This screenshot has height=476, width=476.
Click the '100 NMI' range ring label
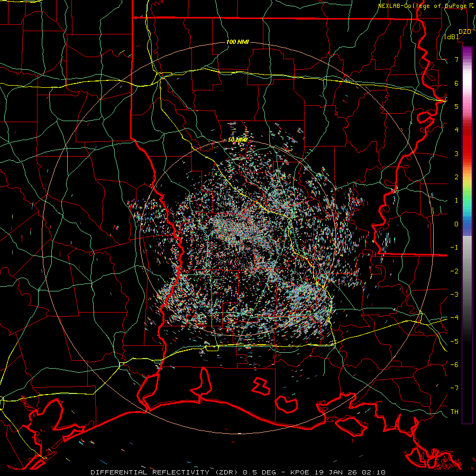tap(237, 42)
